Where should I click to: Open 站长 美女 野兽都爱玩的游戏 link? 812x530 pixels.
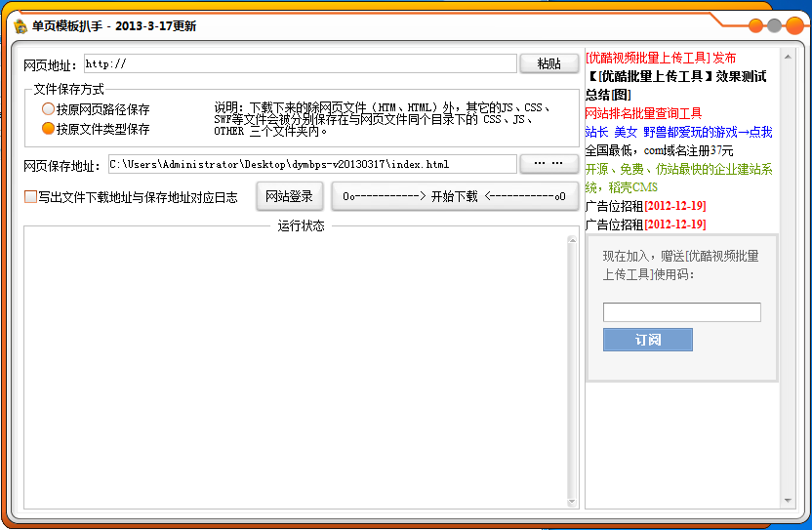coord(679,132)
